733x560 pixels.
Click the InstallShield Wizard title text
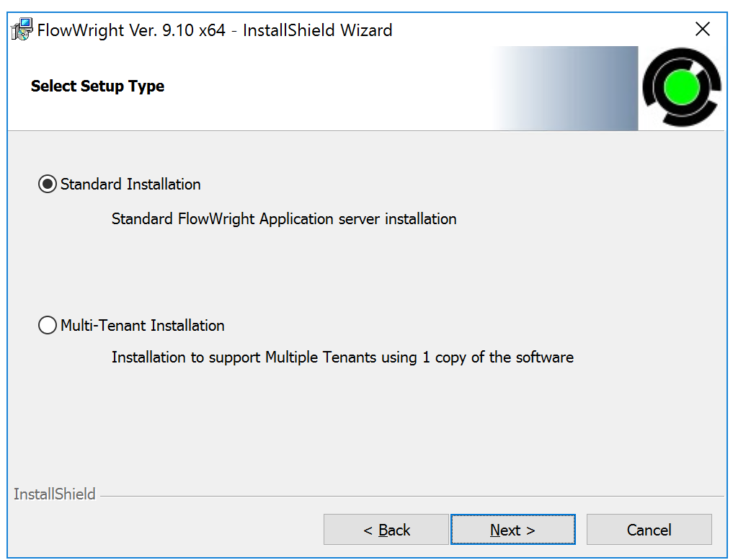coord(213,30)
